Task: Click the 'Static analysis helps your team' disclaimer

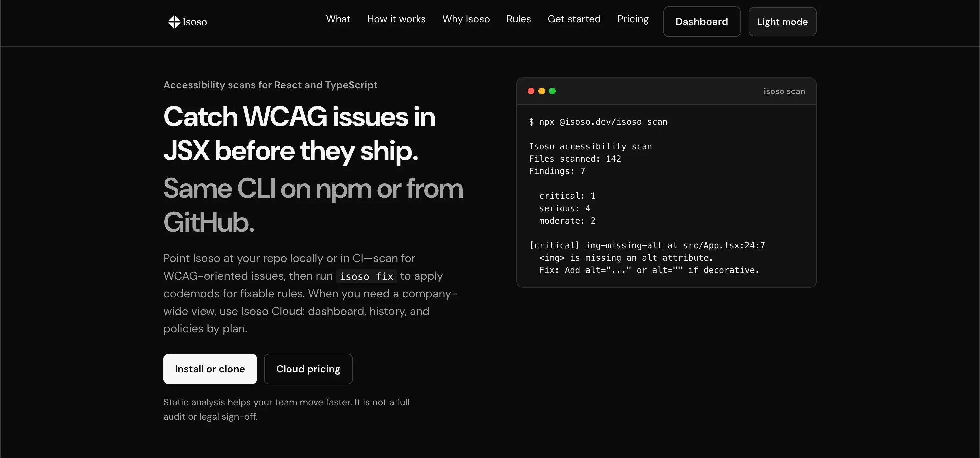Action: click(286, 409)
